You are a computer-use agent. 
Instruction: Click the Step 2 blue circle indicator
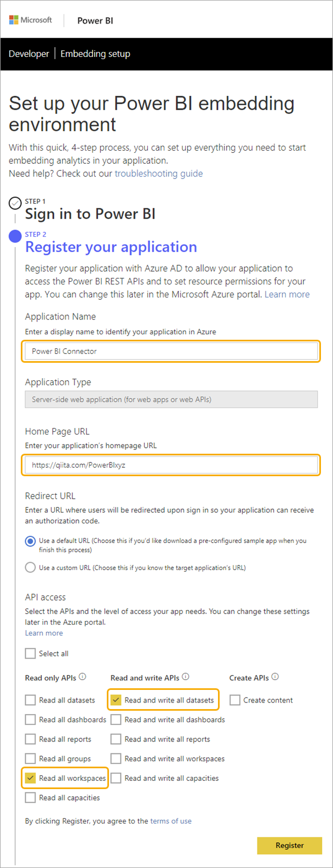tap(15, 236)
